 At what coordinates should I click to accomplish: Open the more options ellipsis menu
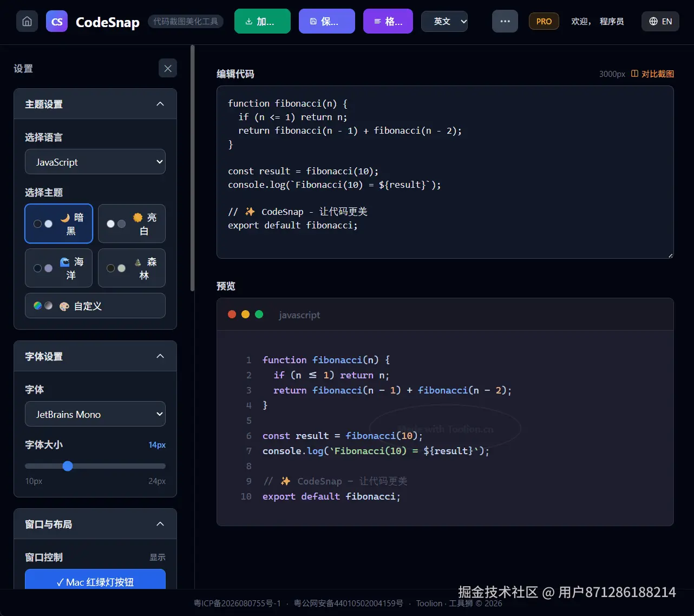tap(505, 22)
